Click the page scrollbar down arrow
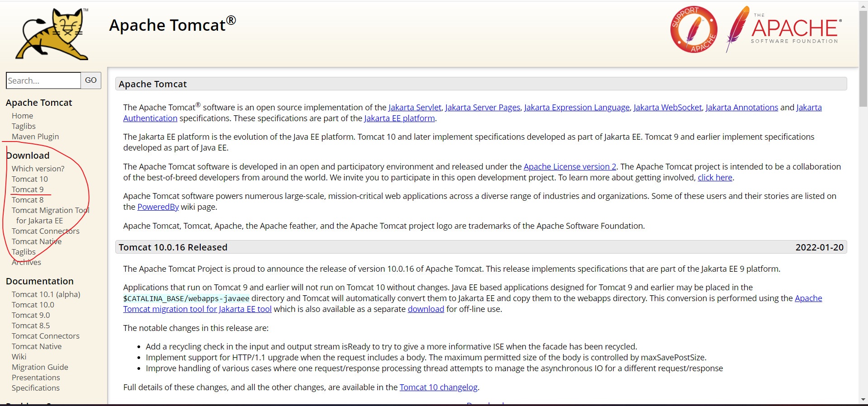Image resolution: width=868 pixels, height=406 pixels. point(863,400)
